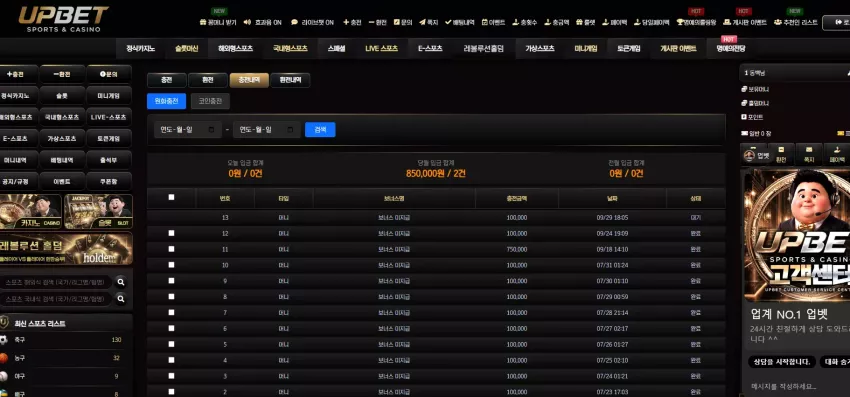Open 룰렛 in the top header bar
The width and height of the screenshot is (850, 397).
pyautogui.click(x=585, y=22)
